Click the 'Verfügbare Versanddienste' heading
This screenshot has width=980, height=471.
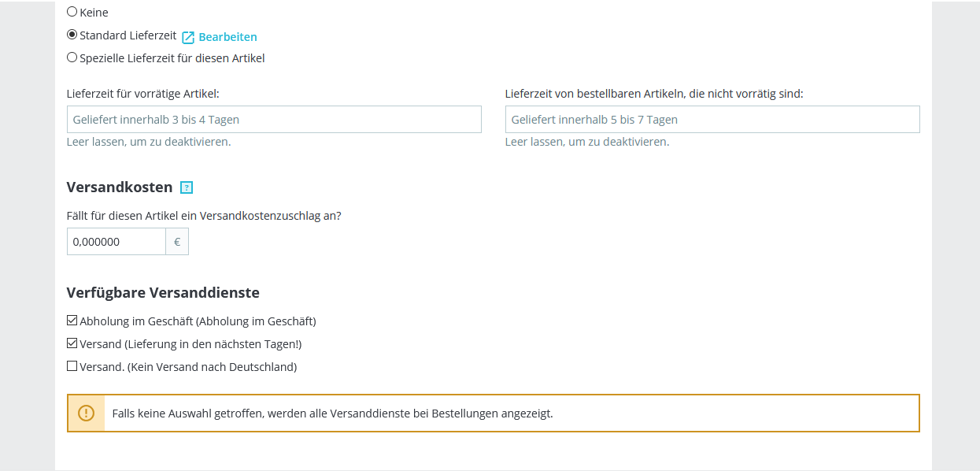[163, 293]
